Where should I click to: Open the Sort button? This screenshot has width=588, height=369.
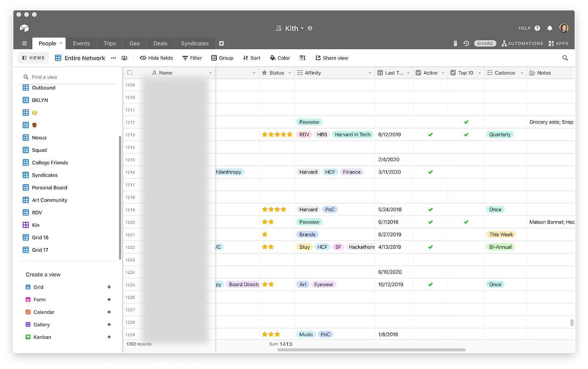252,58
